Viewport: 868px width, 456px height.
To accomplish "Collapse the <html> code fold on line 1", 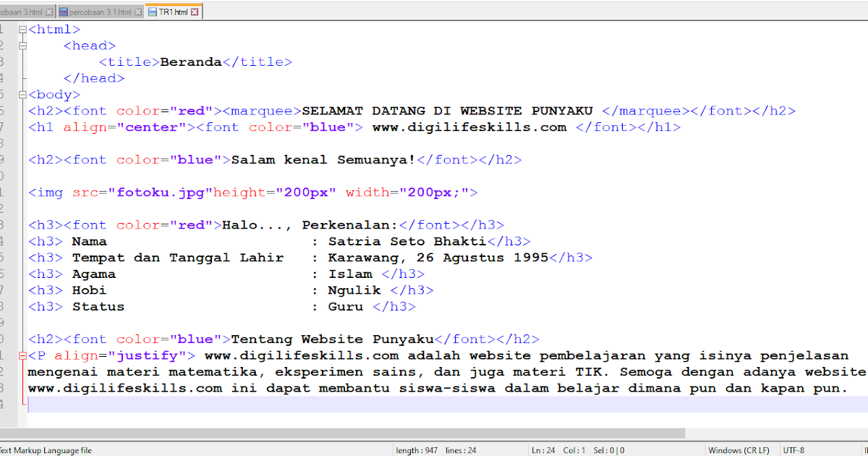I will click(21, 29).
